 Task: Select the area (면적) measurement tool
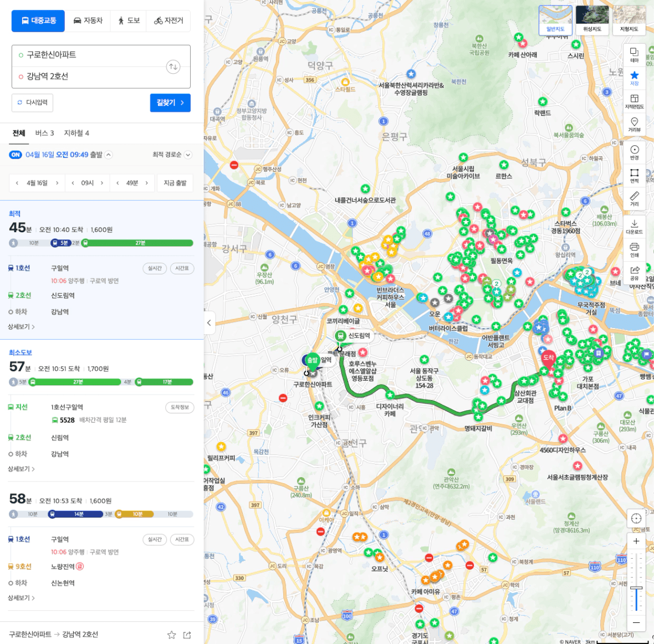tap(635, 176)
